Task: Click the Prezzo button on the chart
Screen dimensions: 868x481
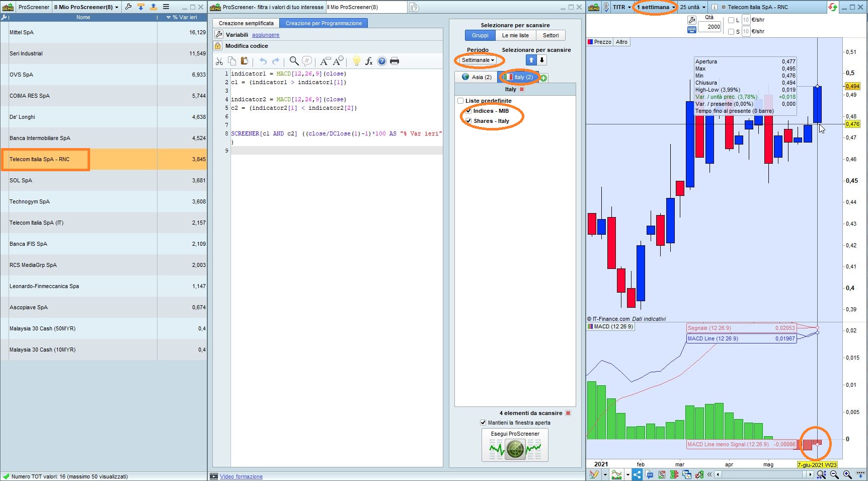Action: [x=599, y=42]
